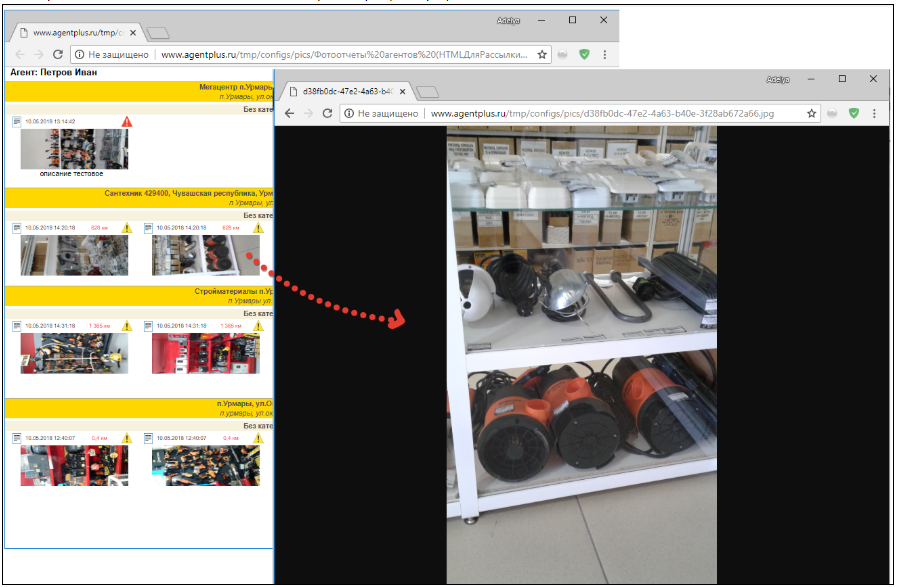Click the yellow warning icon above left Сантехник photo
The width and height of the screenshot is (900, 587).
[127, 228]
